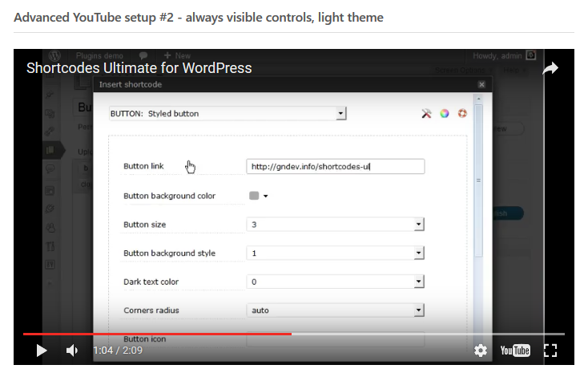Click the Button link URL field

point(335,167)
